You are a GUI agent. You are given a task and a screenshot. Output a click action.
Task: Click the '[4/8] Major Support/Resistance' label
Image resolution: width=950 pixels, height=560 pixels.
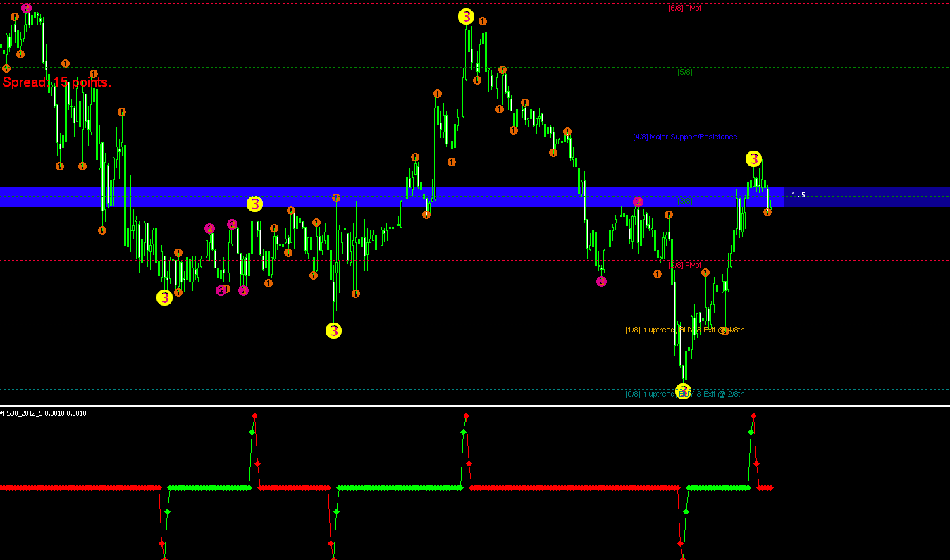point(685,137)
